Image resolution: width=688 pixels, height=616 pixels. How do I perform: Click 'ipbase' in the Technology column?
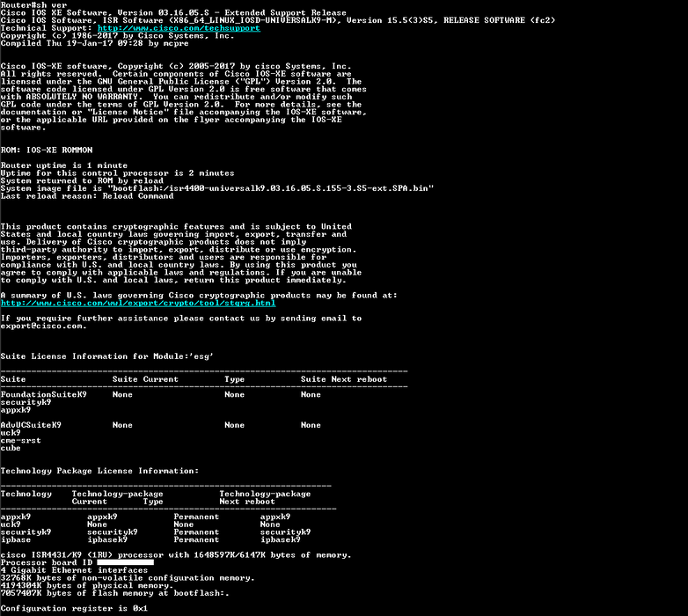[x=16, y=539]
